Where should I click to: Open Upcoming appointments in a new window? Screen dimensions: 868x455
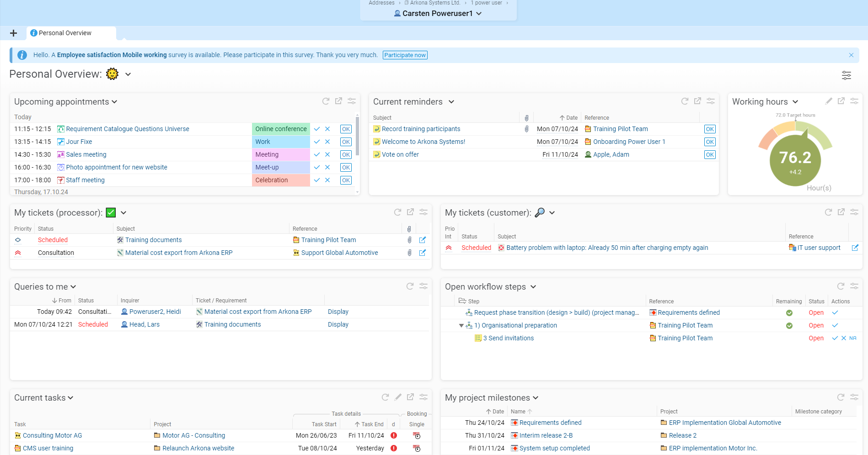click(x=338, y=101)
